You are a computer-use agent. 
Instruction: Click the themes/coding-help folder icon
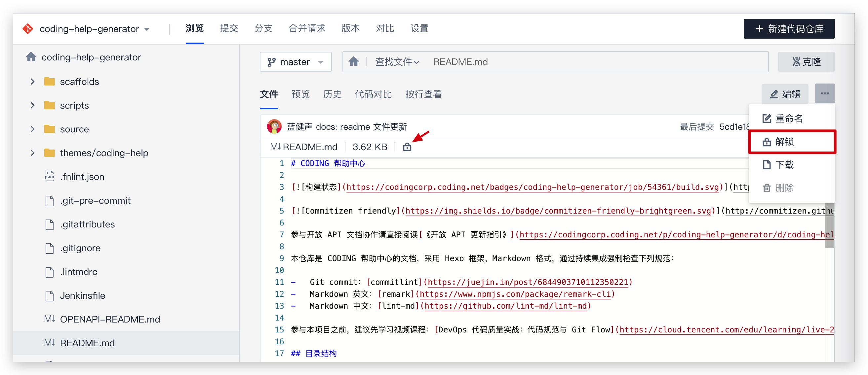click(x=50, y=153)
